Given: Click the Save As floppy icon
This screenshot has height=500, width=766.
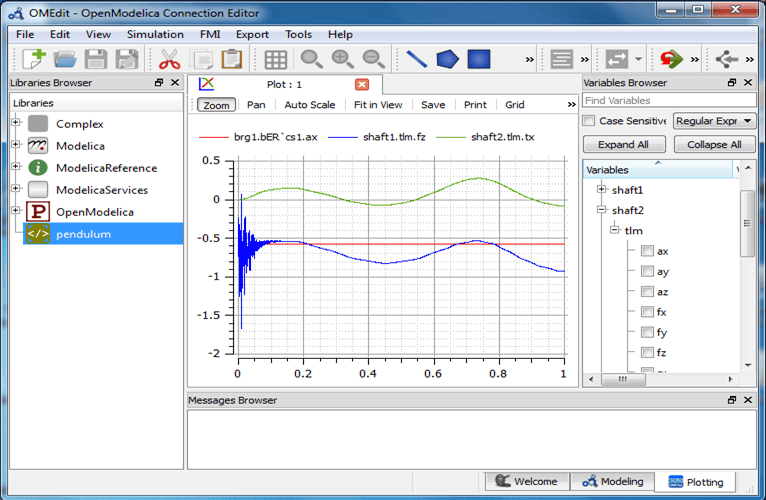Looking at the screenshot, I should tap(127, 59).
